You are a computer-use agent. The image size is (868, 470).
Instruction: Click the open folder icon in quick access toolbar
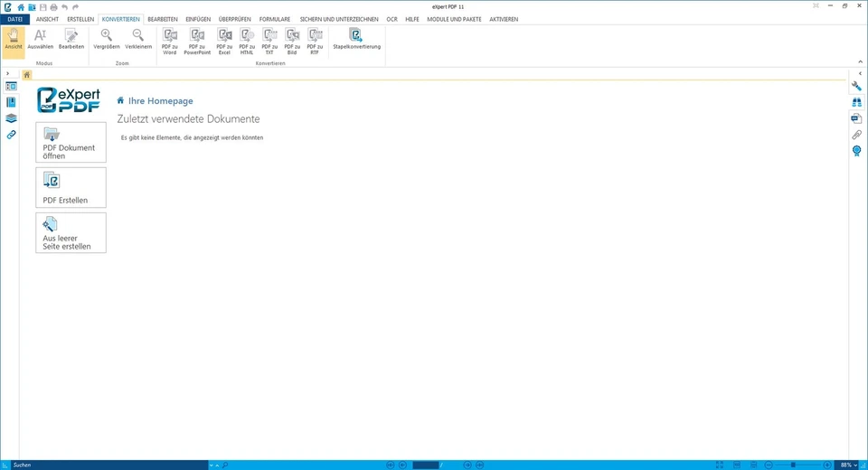click(33, 7)
